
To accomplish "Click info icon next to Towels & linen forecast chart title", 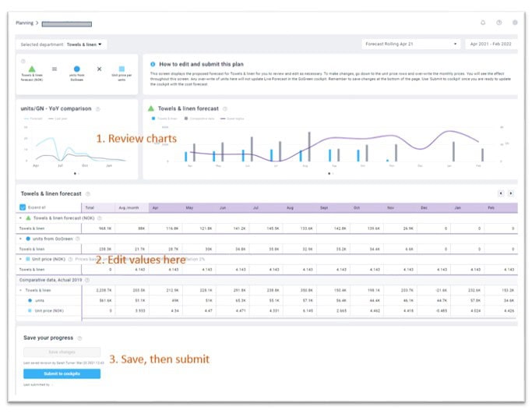I will click(x=226, y=108).
